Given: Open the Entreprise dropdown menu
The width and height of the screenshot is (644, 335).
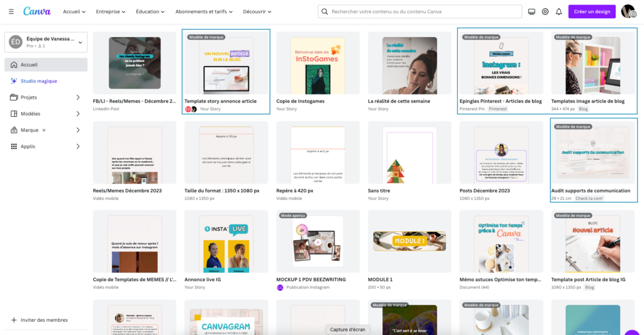Looking at the screenshot, I should click(x=111, y=11).
